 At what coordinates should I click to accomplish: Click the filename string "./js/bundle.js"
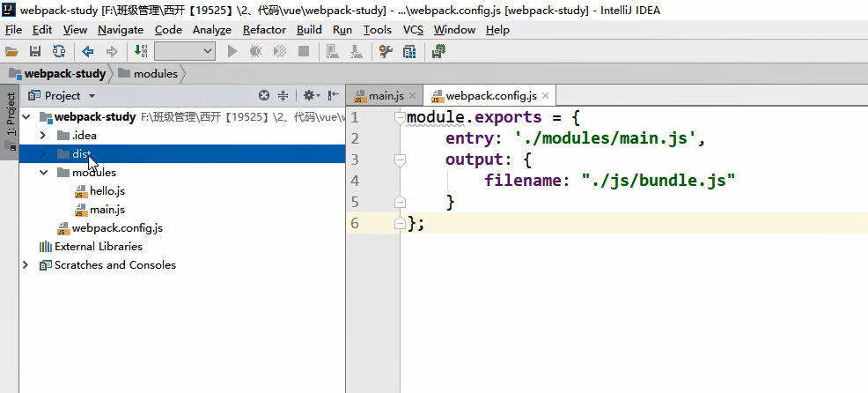coord(658,181)
